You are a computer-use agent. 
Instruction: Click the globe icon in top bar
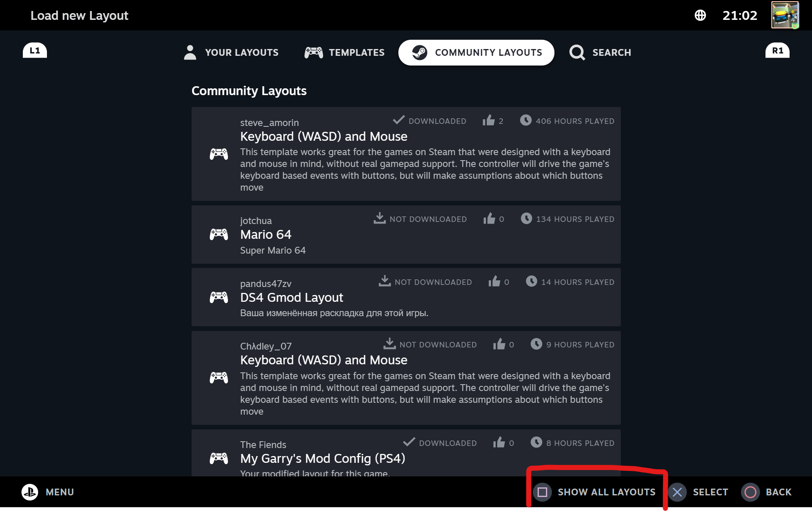[700, 16]
